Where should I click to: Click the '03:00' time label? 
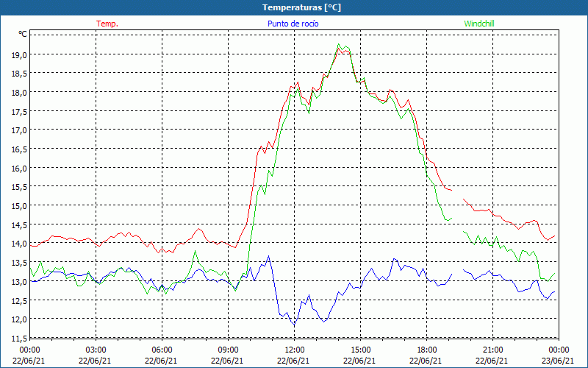[x=96, y=350]
